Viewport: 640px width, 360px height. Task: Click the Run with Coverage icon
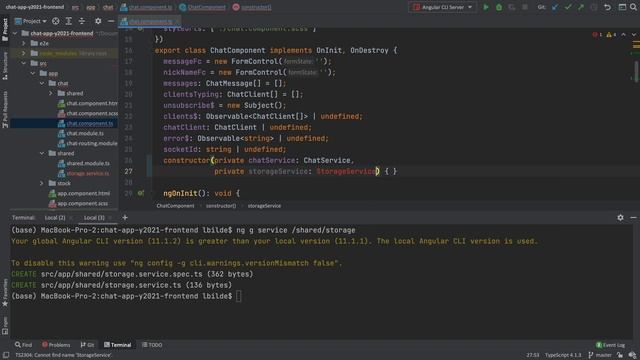pyautogui.click(x=512, y=7)
